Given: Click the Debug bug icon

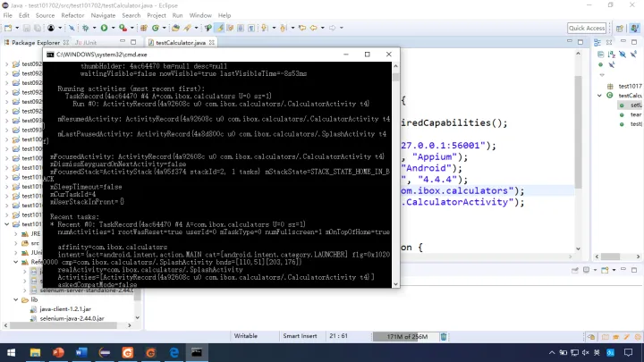Looking at the screenshot, I should [x=86, y=28].
